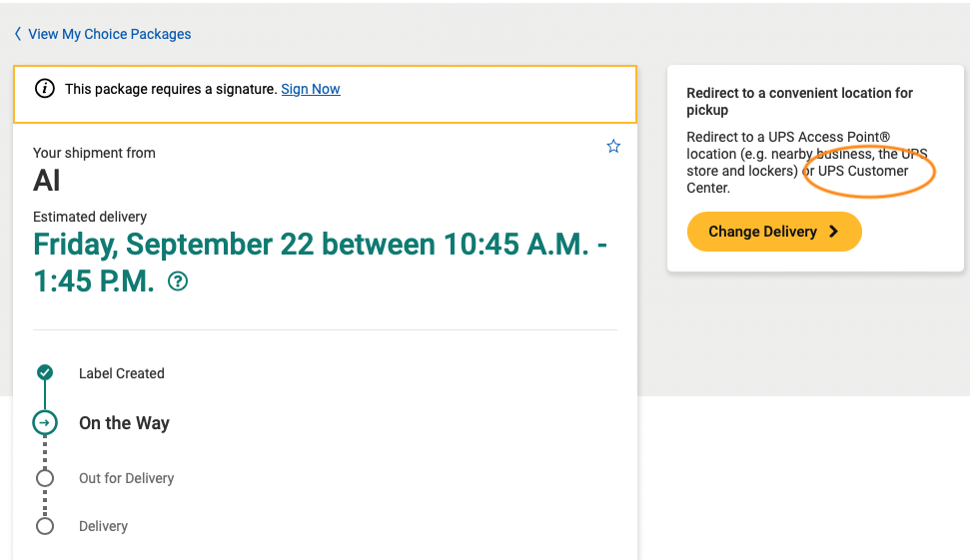Click the "On the Way" status text
This screenshot has width=970, height=560.
pos(125,423)
